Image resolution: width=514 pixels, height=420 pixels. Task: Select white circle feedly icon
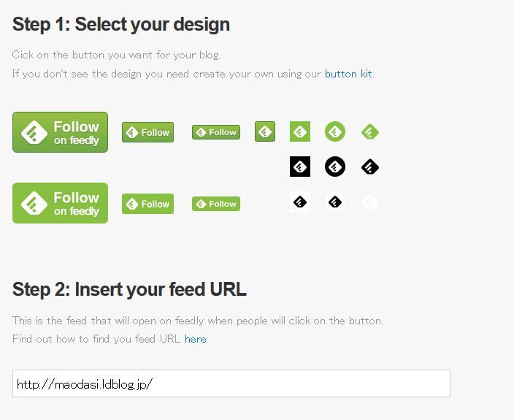[335, 202]
